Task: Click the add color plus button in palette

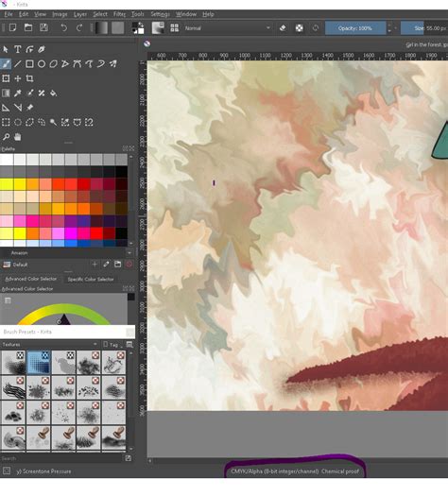Action: [x=95, y=265]
